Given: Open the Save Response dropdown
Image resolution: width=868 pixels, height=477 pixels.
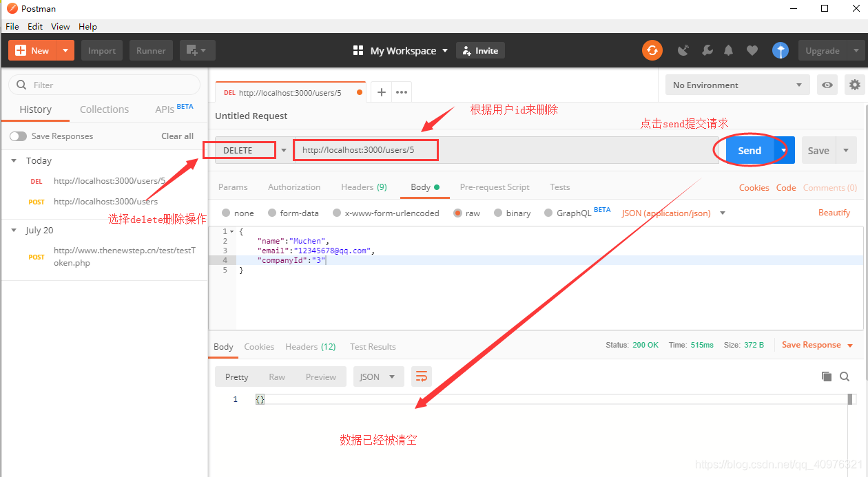Looking at the screenshot, I should click(850, 346).
